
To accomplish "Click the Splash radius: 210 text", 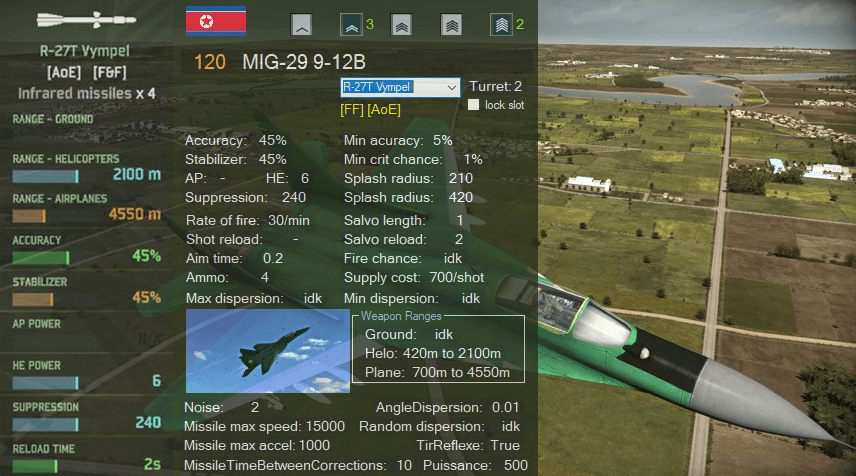I will click(x=408, y=178).
